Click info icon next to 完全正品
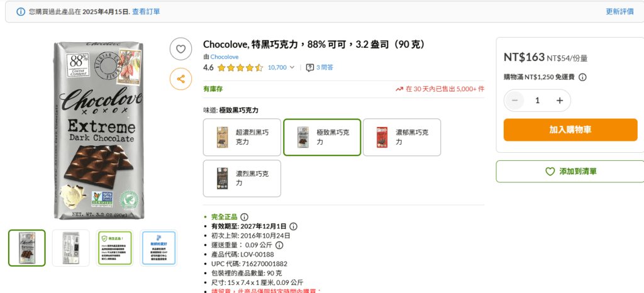Image resolution: width=644 pixels, height=293 pixels. pos(244,217)
